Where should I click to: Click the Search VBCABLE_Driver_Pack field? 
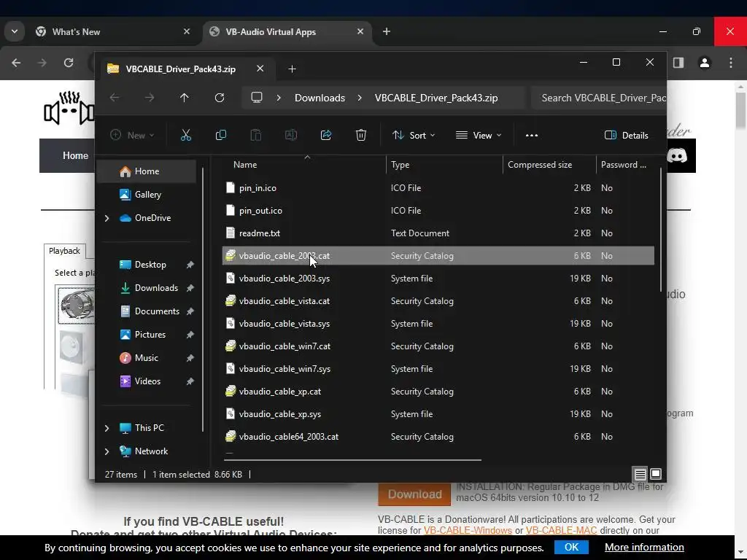(600, 98)
